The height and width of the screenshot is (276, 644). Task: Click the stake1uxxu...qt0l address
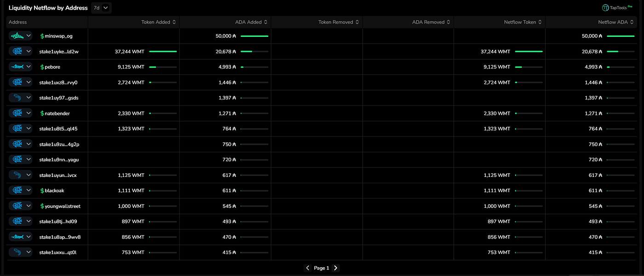click(x=57, y=252)
